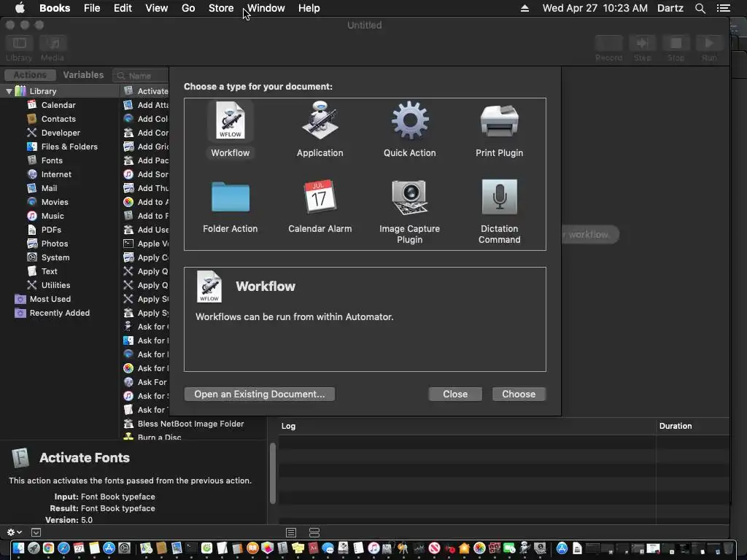Select the Dictation Command microphone icon
747x560 pixels.
coord(499,197)
